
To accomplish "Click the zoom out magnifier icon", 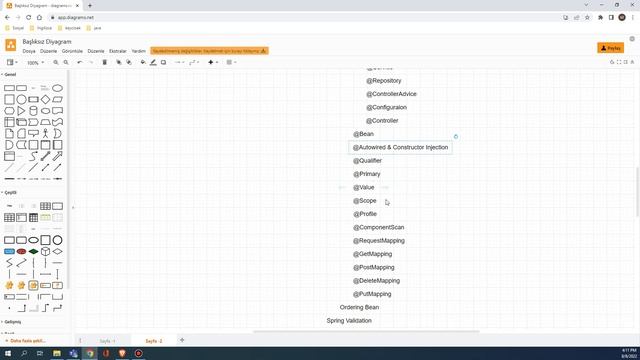I will (66, 62).
